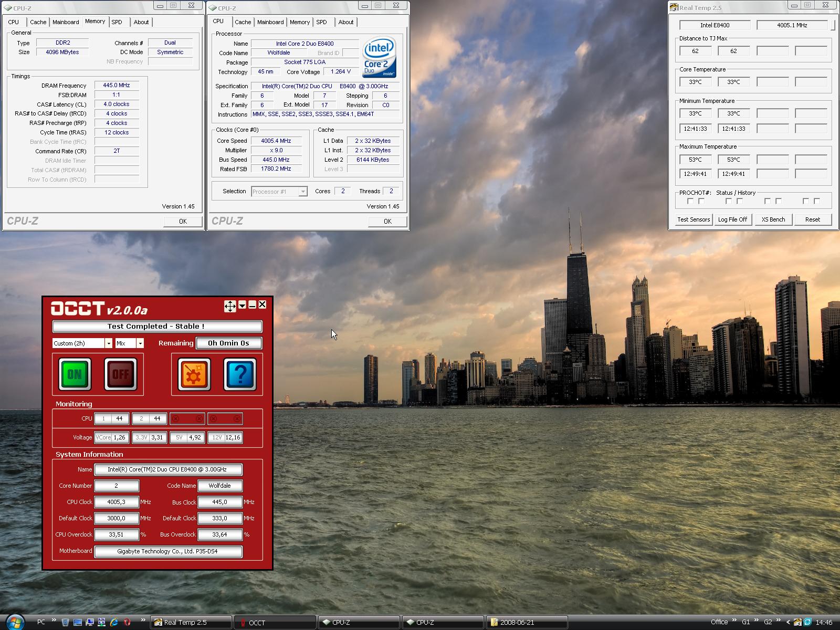Stop the OCCT test with OFF button
The image size is (840, 630).
(121, 374)
